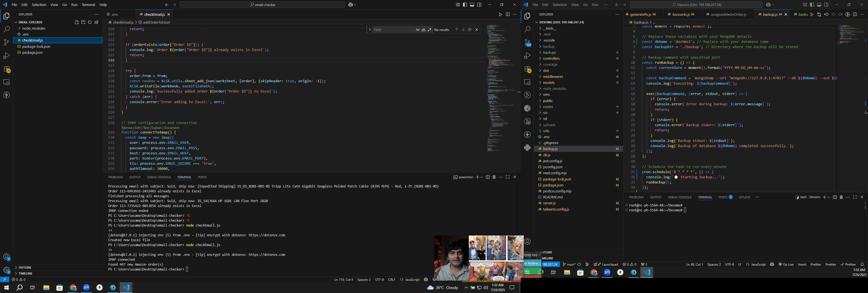The width and height of the screenshot is (868, 293).
Task: Open Search view in Devoms window activity bar
Action: (527, 29)
